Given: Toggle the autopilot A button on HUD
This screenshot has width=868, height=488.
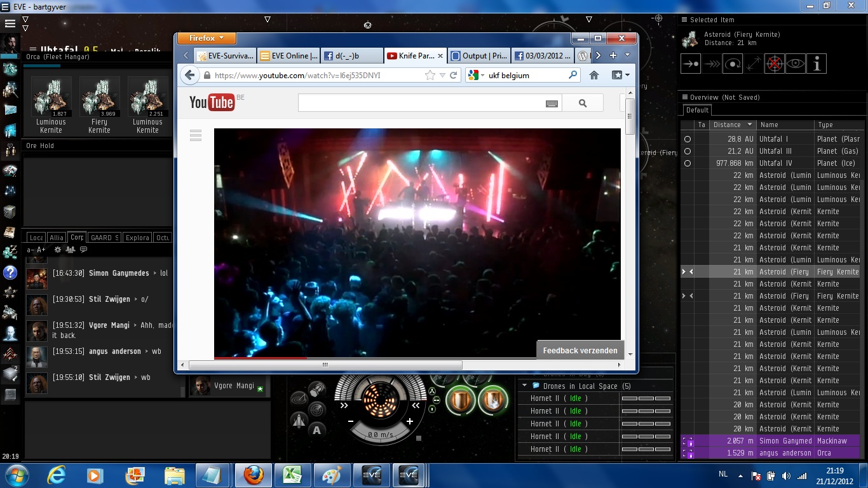Looking at the screenshot, I should click(316, 430).
